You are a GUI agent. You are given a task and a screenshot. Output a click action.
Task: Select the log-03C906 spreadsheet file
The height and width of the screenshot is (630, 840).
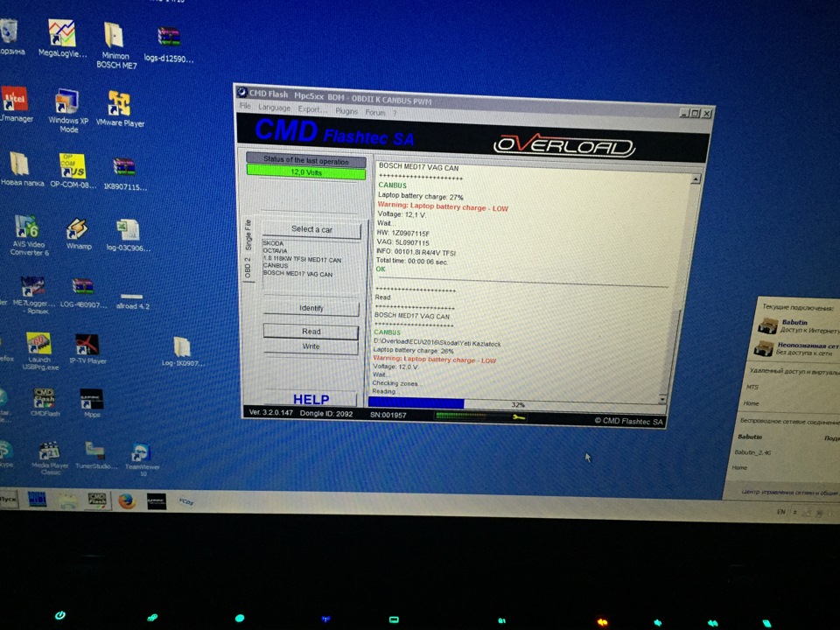(x=128, y=235)
